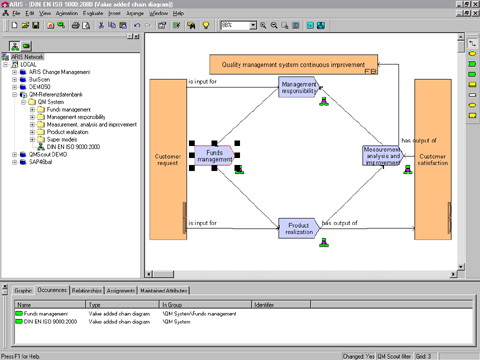Click the binoculars Find icon
This screenshot has height=360, width=480.
[191, 25]
